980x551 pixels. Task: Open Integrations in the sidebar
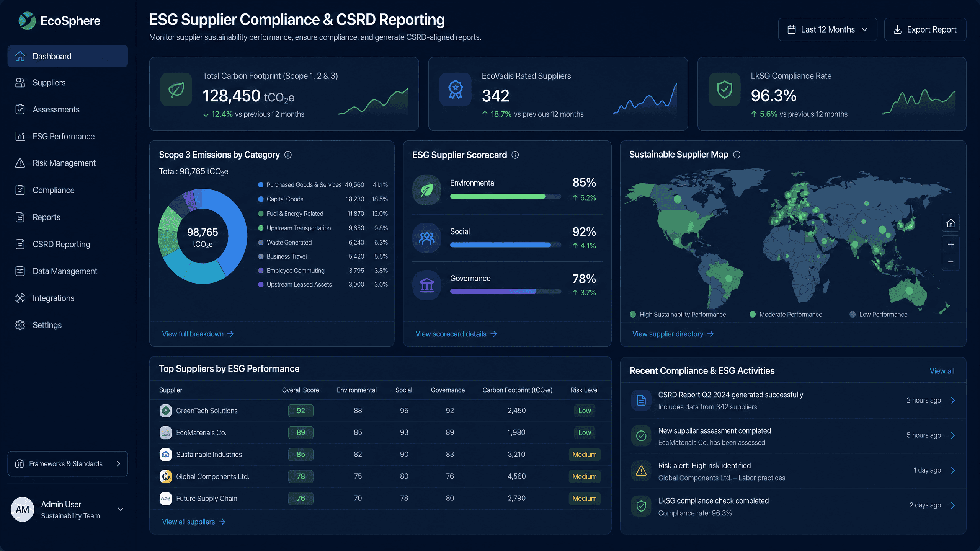pos(68,298)
